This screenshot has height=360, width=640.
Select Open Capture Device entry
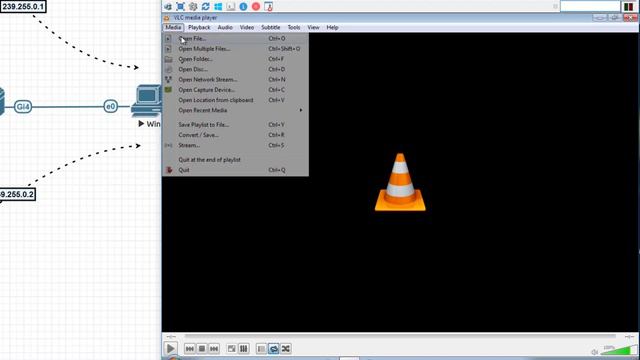(x=236, y=90)
